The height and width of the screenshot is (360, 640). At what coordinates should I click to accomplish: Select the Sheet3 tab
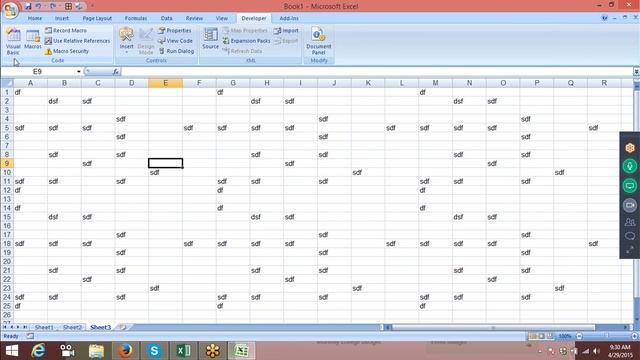(100, 327)
